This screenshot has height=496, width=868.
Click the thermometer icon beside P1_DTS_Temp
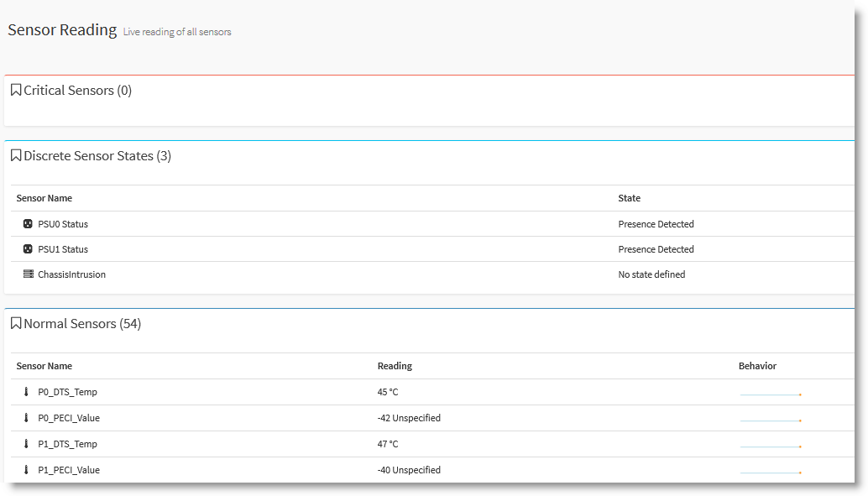26,444
